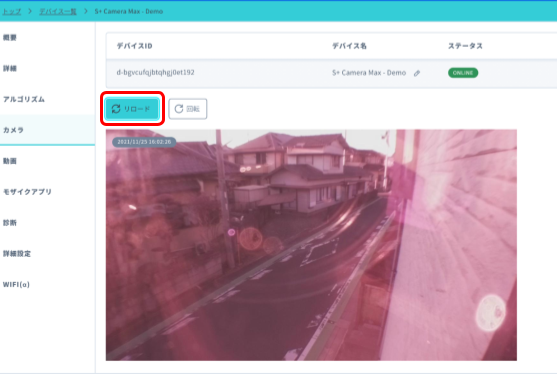Screen dimensions: 559x374
Task: Select 診断 in the sidebar
Action: [10, 222]
